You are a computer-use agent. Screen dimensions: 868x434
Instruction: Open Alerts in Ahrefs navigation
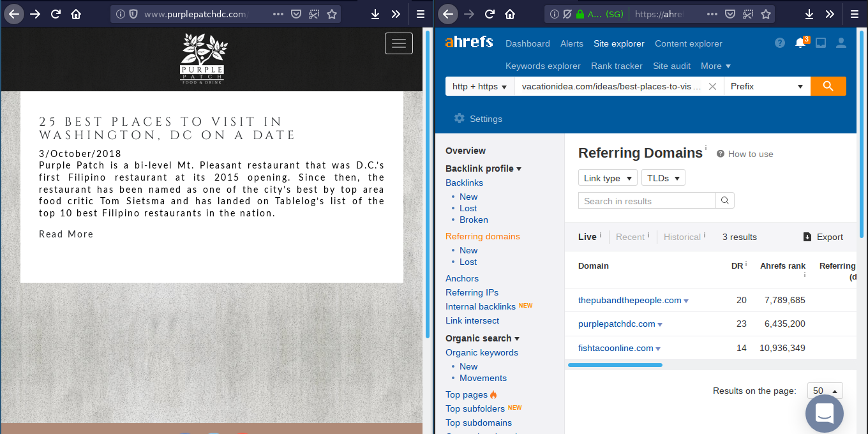(x=572, y=43)
